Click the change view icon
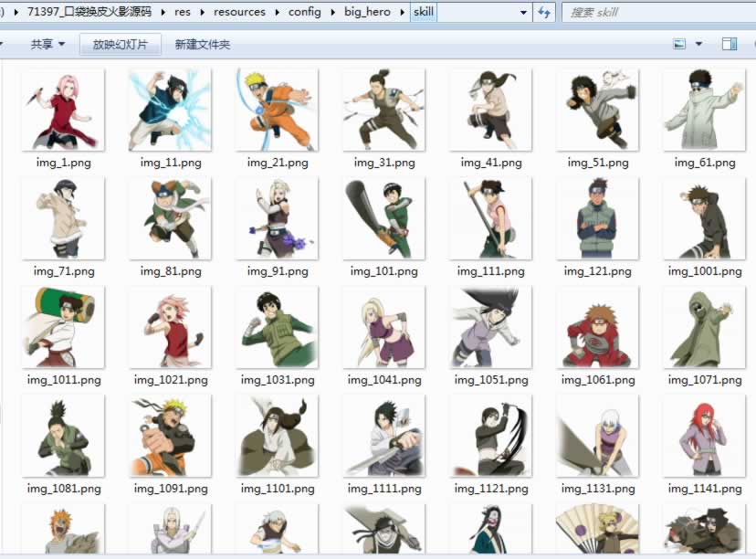The height and width of the screenshot is (559, 756). pos(679,44)
